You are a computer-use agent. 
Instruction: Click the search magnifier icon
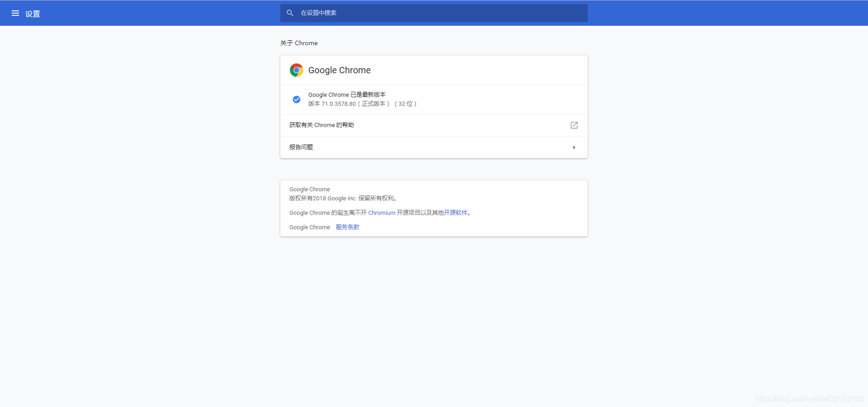pyautogui.click(x=290, y=13)
